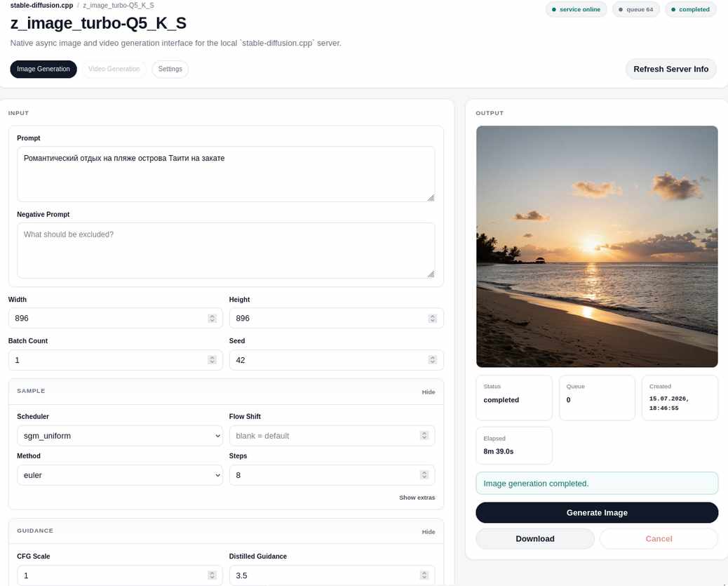The width and height of the screenshot is (728, 586).
Task: Click the Seed spinner arrows
Action: pyautogui.click(x=432, y=360)
